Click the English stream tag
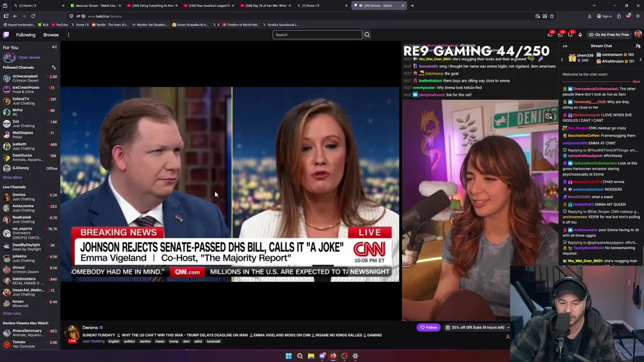The height and width of the screenshot is (362, 644). (x=114, y=341)
